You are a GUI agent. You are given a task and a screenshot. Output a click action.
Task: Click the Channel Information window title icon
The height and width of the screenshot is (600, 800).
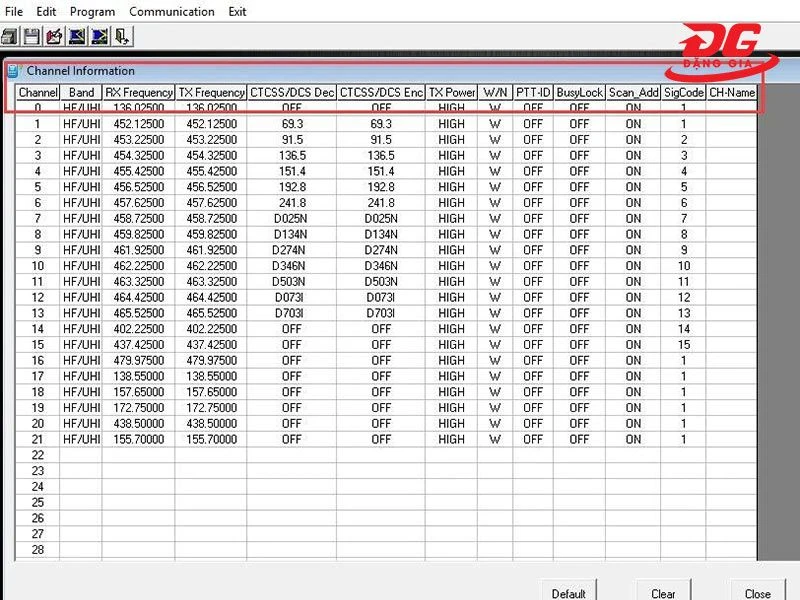pyautogui.click(x=14, y=71)
